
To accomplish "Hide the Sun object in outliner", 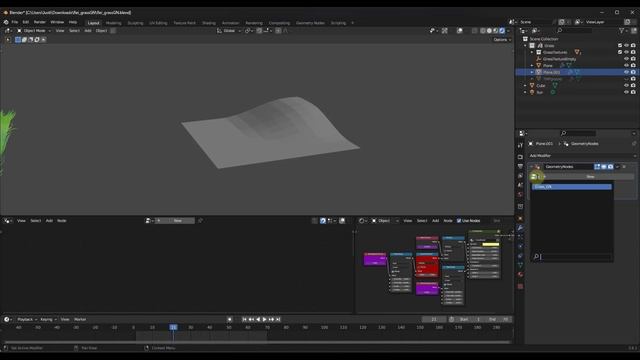I will pyautogui.click(x=626, y=92).
